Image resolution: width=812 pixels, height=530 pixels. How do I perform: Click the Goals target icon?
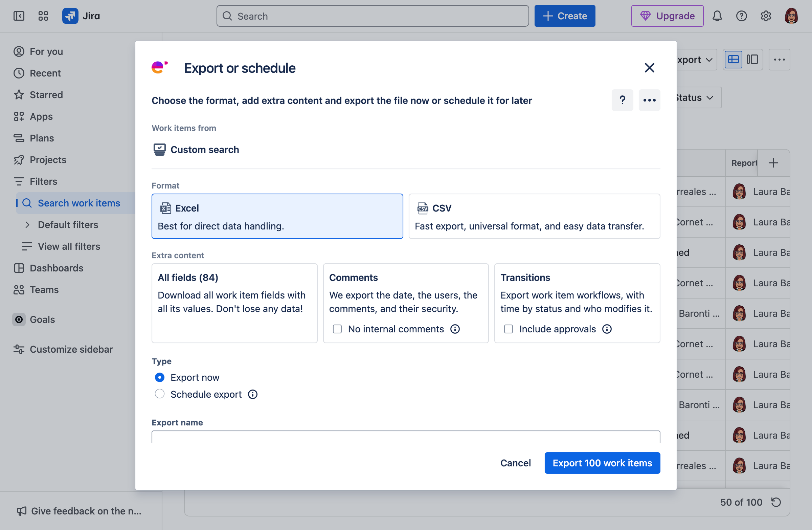click(x=19, y=319)
